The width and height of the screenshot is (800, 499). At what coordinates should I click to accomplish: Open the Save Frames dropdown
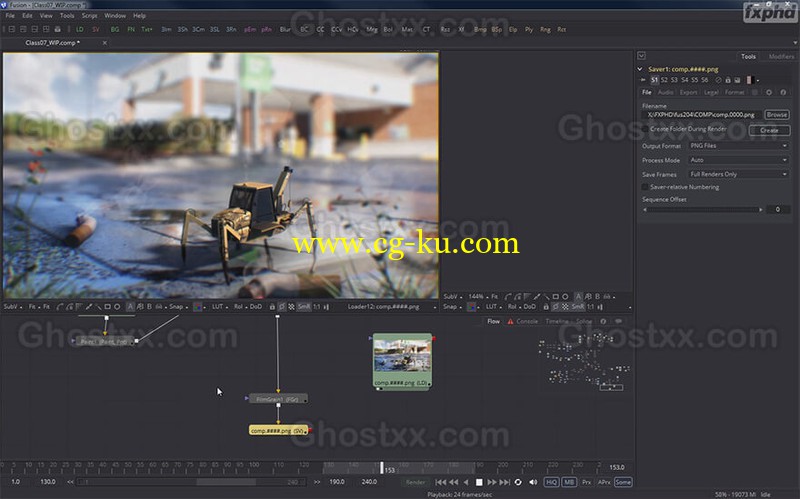pyautogui.click(x=738, y=174)
